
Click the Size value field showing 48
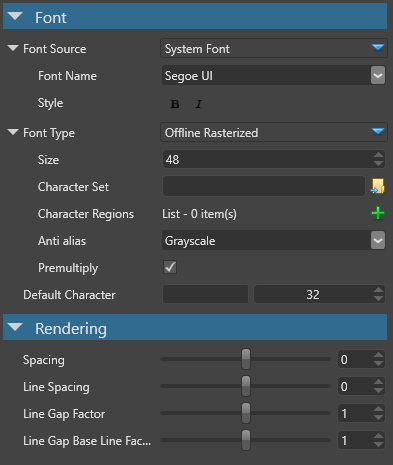268,160
